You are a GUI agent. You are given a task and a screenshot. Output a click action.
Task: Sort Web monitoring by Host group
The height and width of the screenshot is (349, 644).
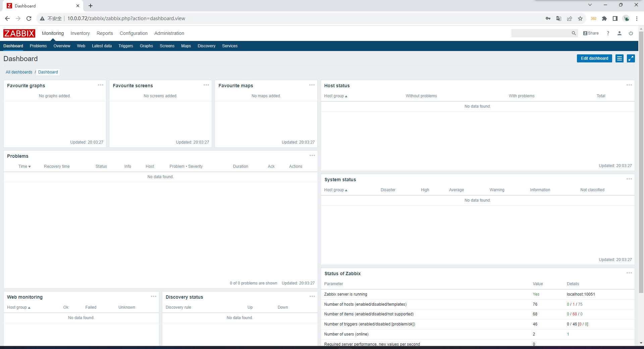(19, 307)
